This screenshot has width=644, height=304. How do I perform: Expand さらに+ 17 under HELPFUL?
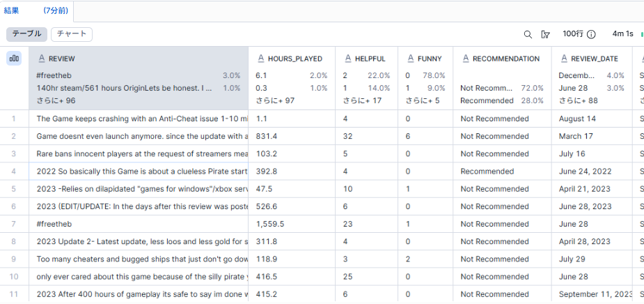[361, 100]
